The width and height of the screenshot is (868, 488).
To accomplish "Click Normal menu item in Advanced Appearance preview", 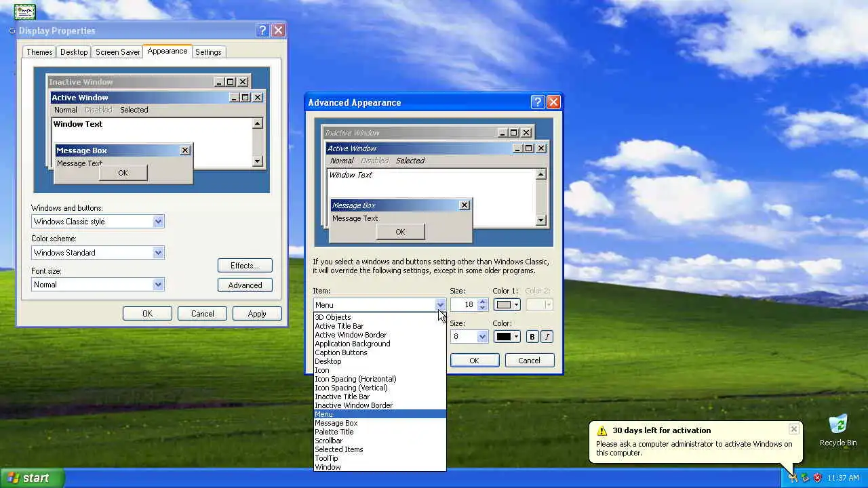I will click(x=342, y=161).
